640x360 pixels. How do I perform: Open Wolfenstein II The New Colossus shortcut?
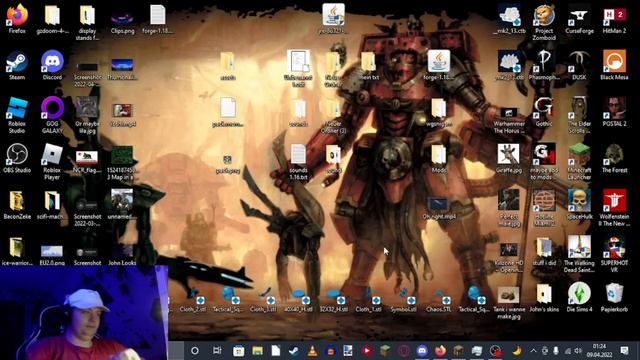tap(614, 208)
